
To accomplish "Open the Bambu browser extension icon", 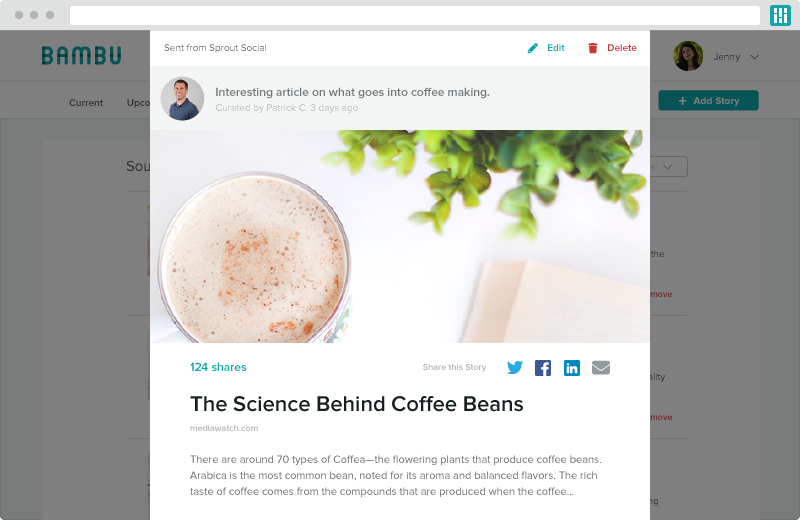I will pos(780,15).
